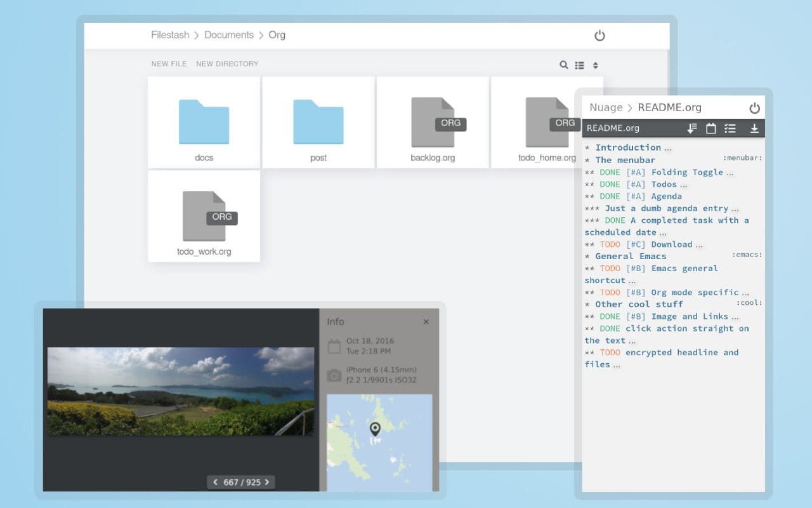The height and width of the screenshot is (508, 812).
Task: Toggle file sort order with the up-down arrows
Action: click(x=595, y=65)
